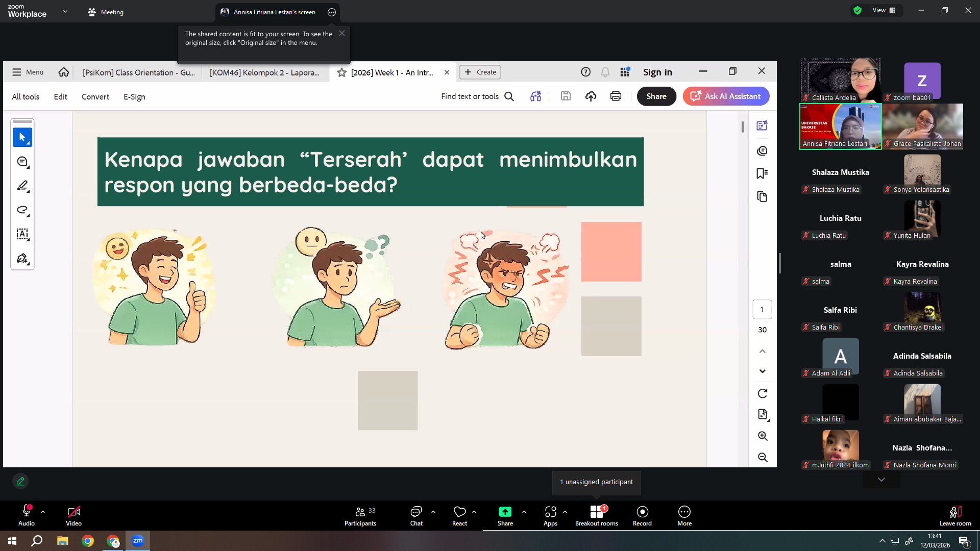Save the PDF with the disk icon
Screen dimensions: 980x551
pyautogui.click(x=566, y=96)
